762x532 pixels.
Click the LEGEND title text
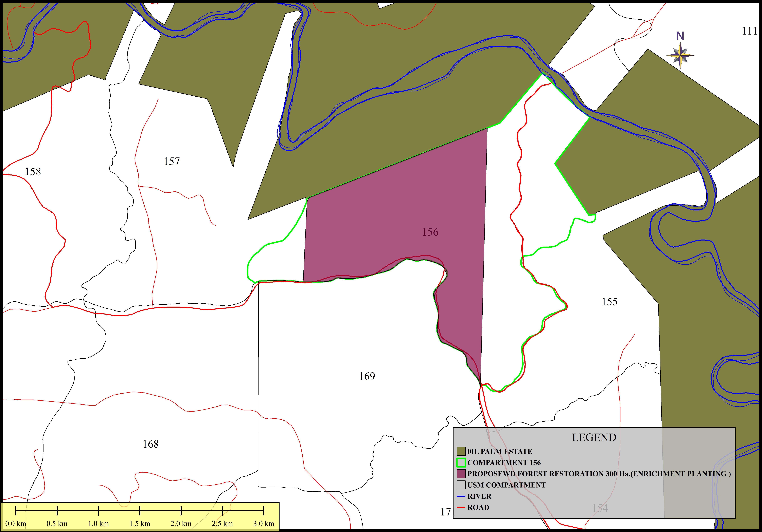594,437
